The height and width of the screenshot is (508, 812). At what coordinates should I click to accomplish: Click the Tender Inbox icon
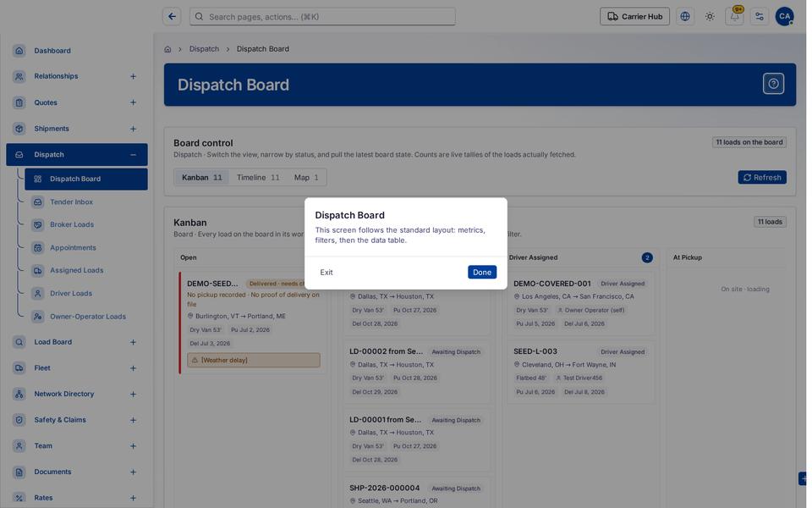[38, 202]
